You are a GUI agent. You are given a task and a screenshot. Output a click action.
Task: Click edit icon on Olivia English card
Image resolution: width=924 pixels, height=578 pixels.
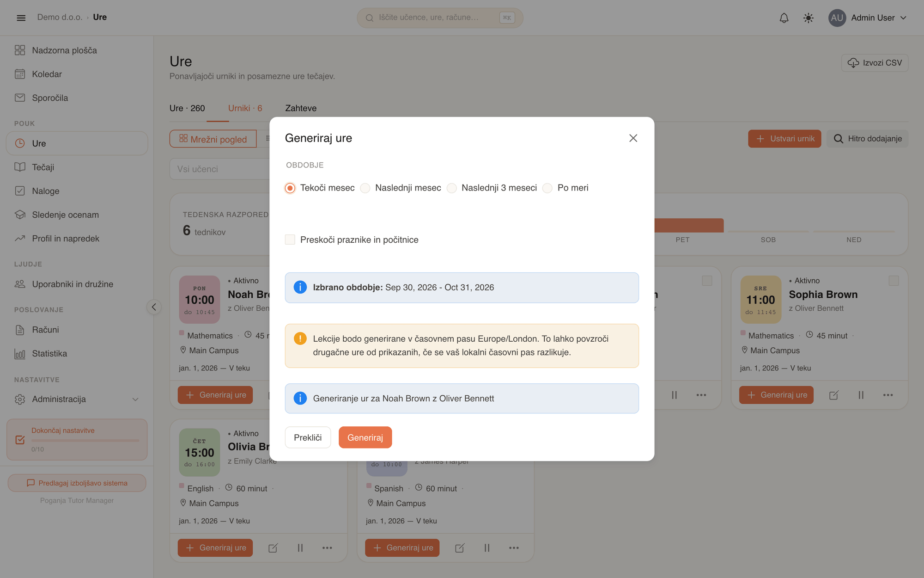pyautogui.click(x=273, y=548)
